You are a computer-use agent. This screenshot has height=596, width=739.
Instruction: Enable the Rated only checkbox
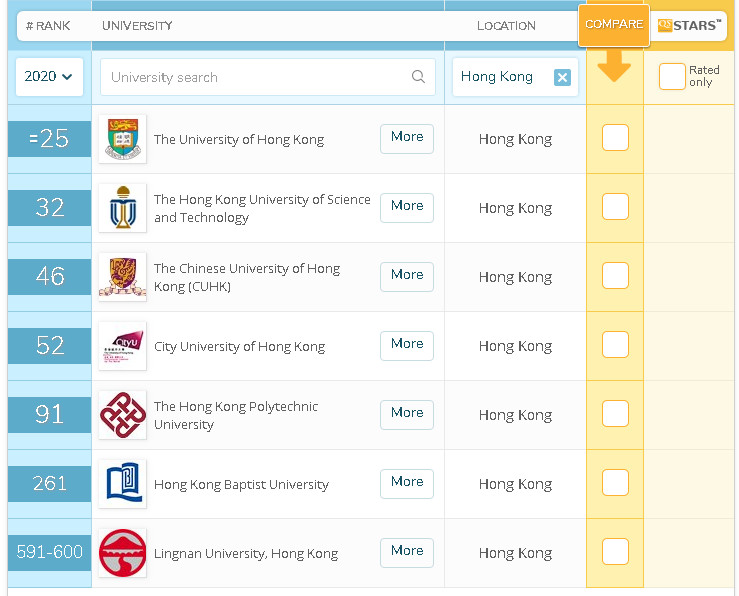click(x=672, y=76)
